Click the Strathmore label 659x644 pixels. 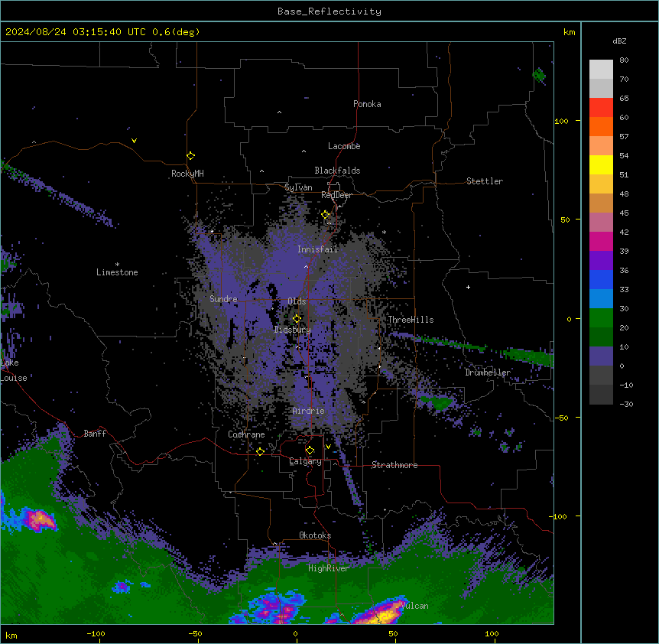[394, 465]
